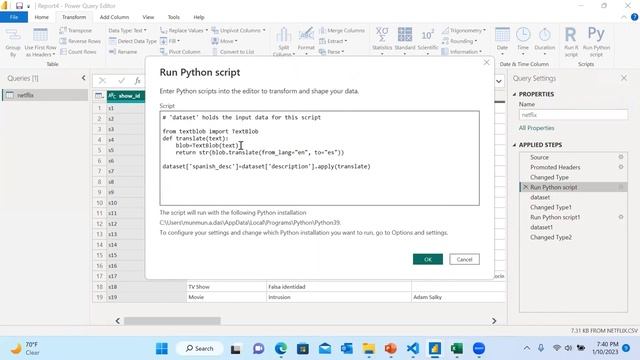Image resolution: width=640 pixels, height=360 pixels.
Task: Click Group By icon in ribbon
Action: tap(13, 42)
